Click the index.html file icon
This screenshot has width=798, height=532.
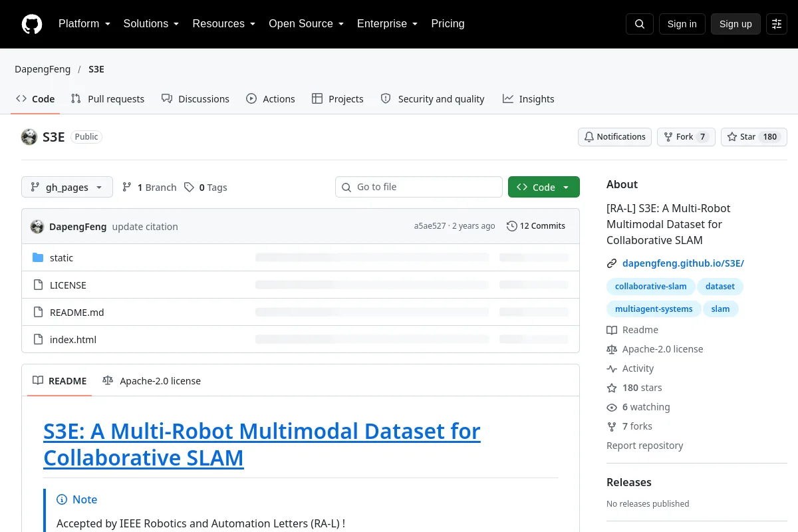tap(38, 340)
